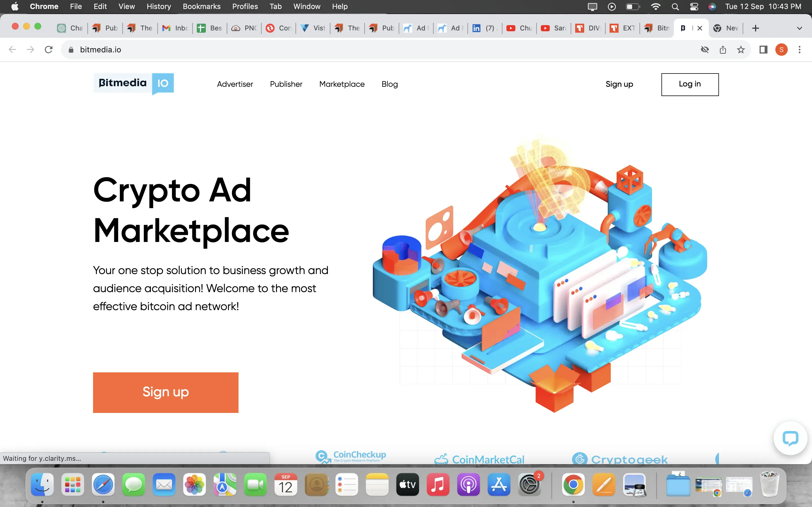Open the Spotlight search icon

tap(675, 6)
